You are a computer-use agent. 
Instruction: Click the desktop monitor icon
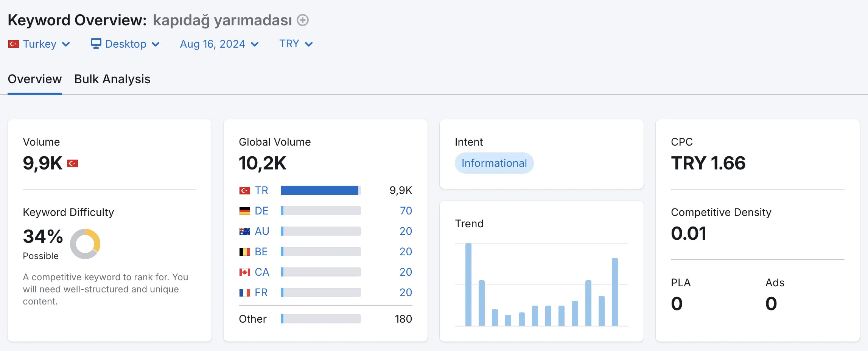[96, 44]
